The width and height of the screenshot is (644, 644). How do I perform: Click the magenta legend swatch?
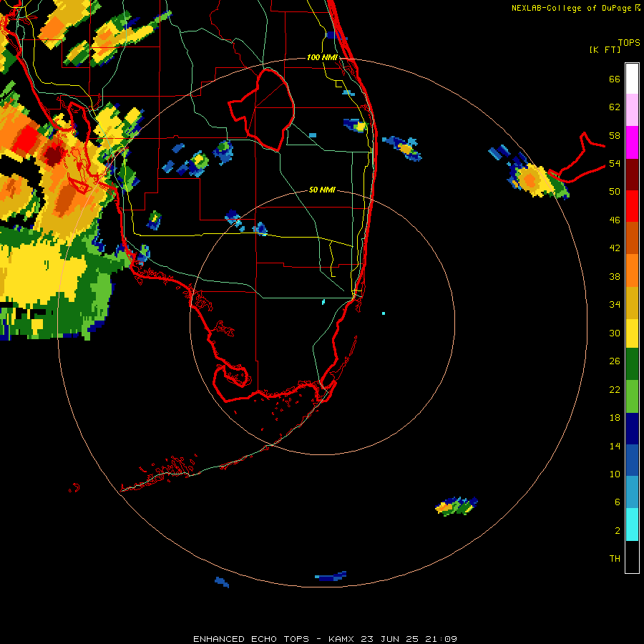tap(632, 142)
